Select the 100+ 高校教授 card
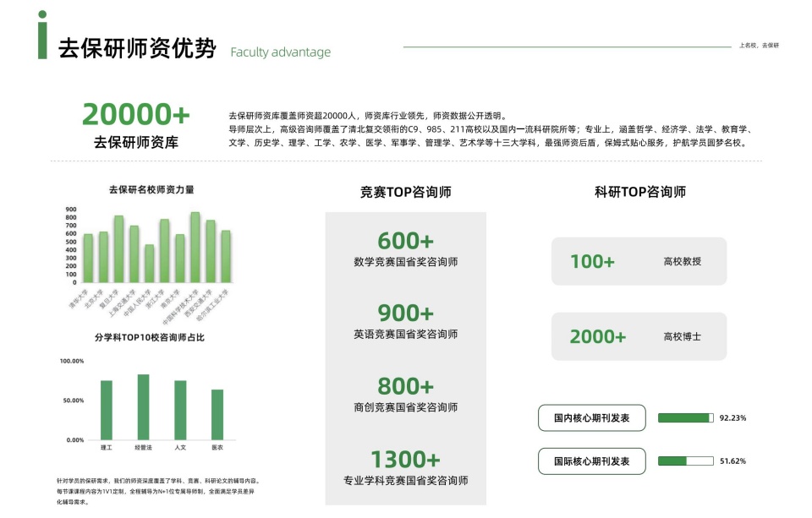This screenshot has width=812, height=518. 639,261
